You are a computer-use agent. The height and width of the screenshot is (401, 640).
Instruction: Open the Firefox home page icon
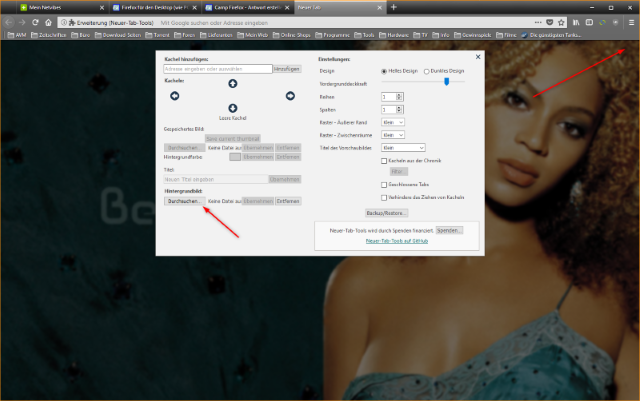click(x=48, y=22)
